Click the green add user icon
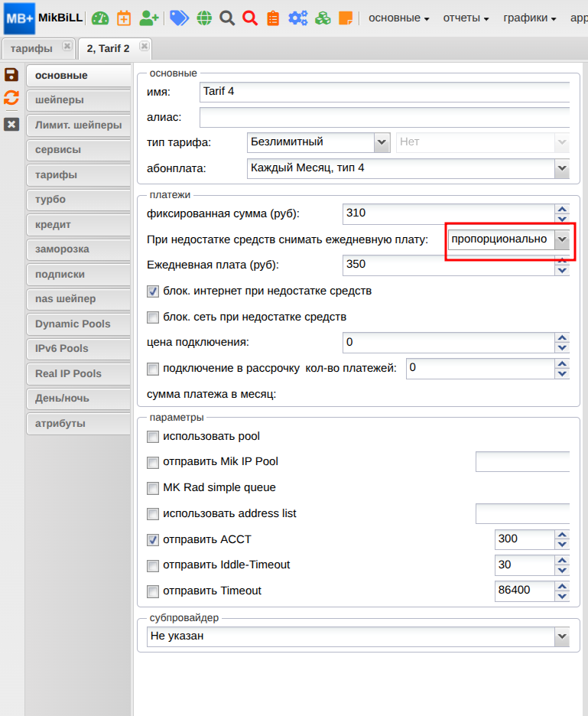The height and width of the screenshot is (716, 588). [x=149, y=18]
